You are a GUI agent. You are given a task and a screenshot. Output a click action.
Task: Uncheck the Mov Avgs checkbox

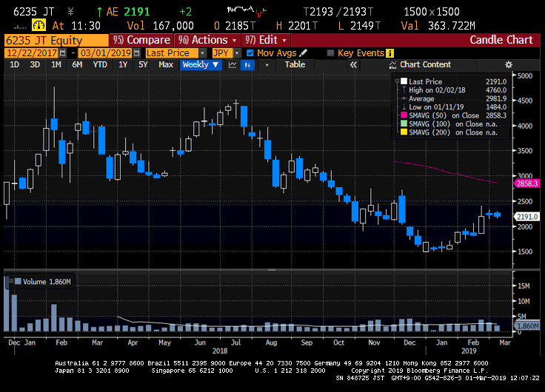pyautogui.click(x=250, y=53)
